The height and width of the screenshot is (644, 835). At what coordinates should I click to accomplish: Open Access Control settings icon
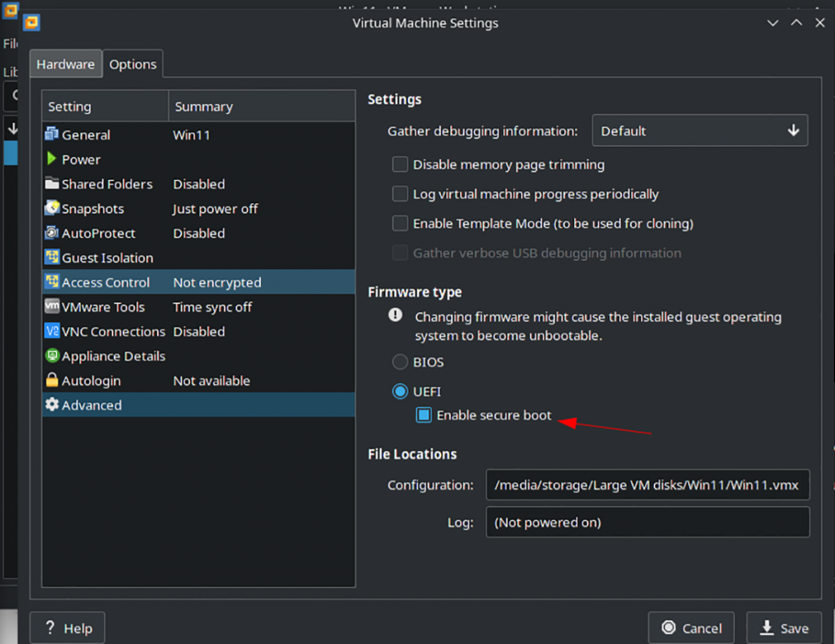(53, 282)
